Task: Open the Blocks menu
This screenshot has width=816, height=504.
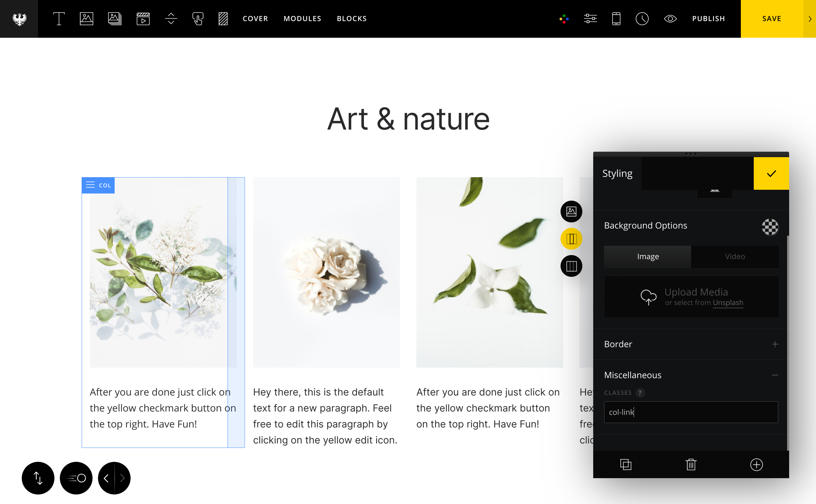Action: point(352,19)
